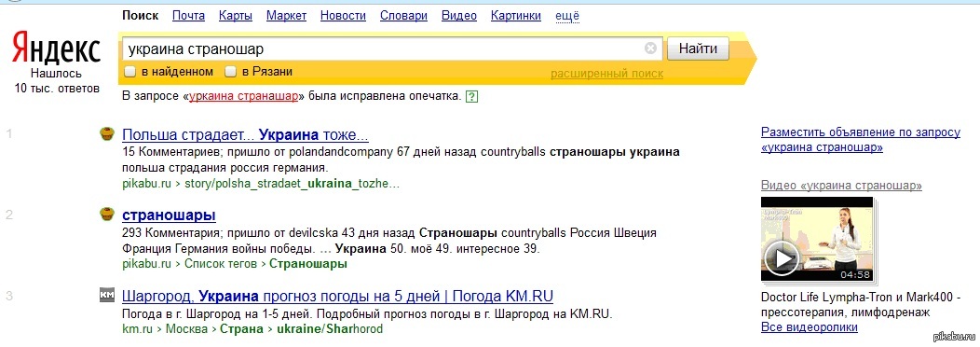
Task: Clear the search field with the X icon
Action: point(650,49)
